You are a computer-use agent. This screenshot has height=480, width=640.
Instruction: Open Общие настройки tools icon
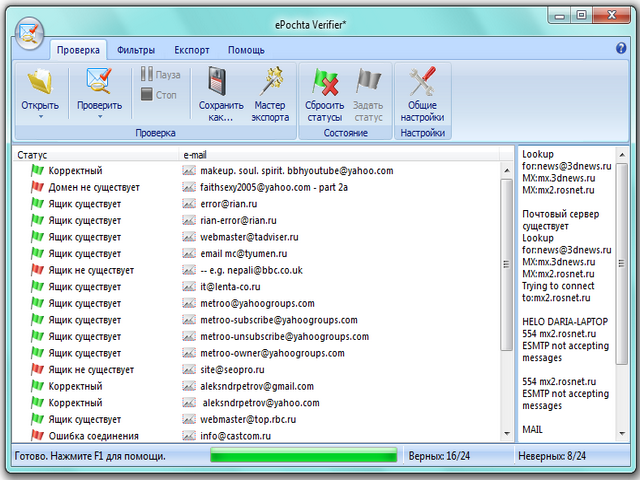(422, 81)
